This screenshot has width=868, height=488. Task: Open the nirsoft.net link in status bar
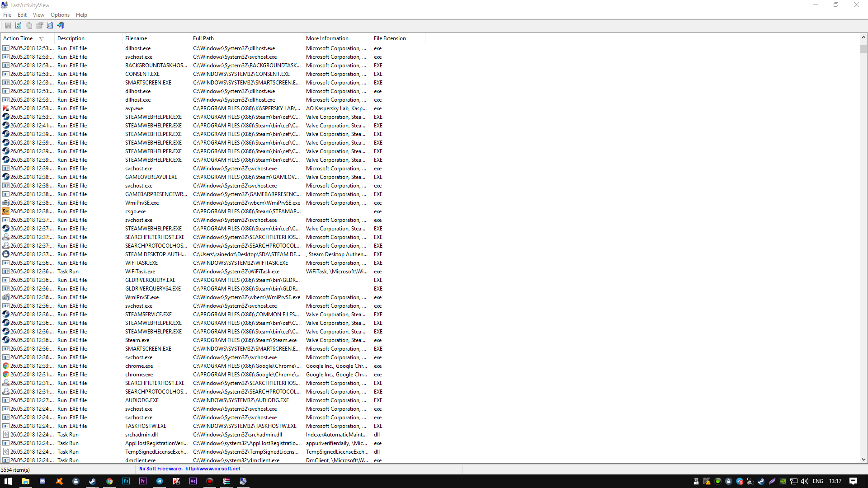point(212,469)
